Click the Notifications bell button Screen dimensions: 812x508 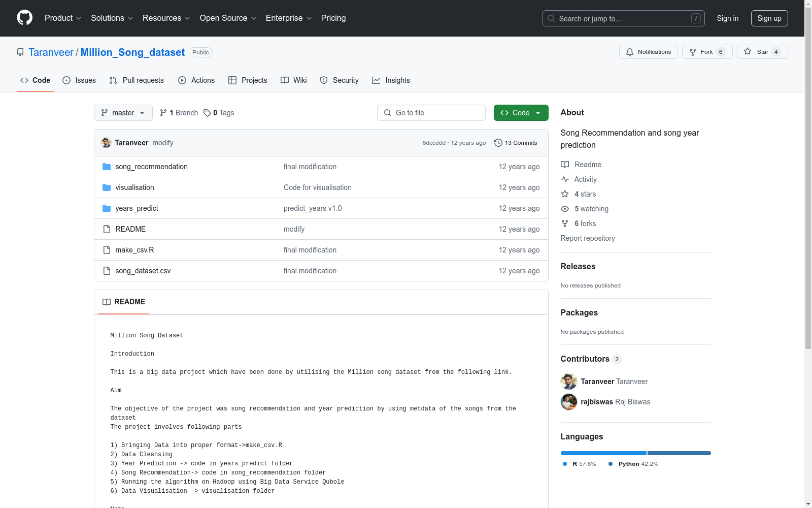648,52
